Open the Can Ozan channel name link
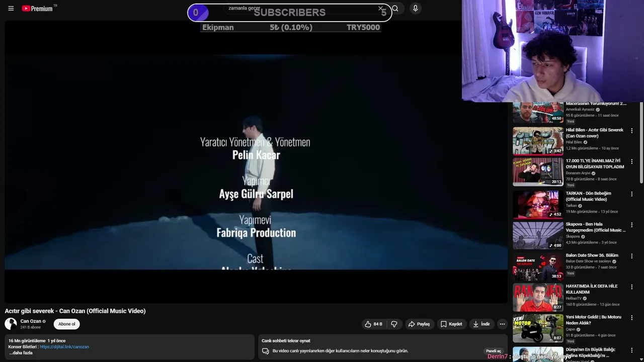 31,321
